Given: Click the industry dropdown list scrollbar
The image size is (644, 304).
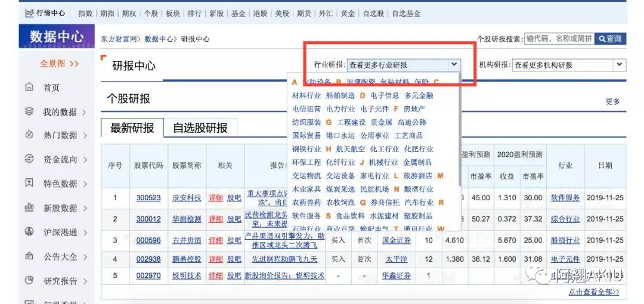Looking at the screenshot, I should pyautogui.click(x=459, y=130).
